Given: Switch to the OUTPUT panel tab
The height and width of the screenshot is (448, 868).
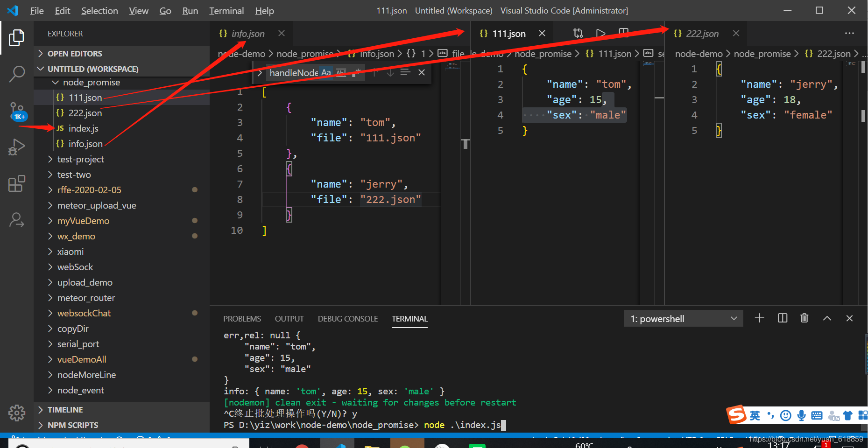Looking at the screenshot, I should [x=289, y=319].
